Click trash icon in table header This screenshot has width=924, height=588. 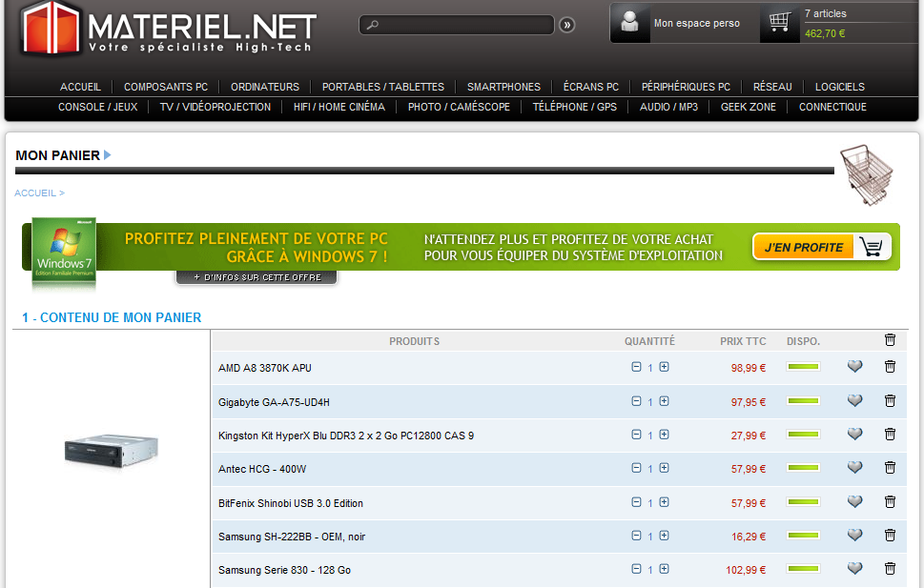point(890,340)
